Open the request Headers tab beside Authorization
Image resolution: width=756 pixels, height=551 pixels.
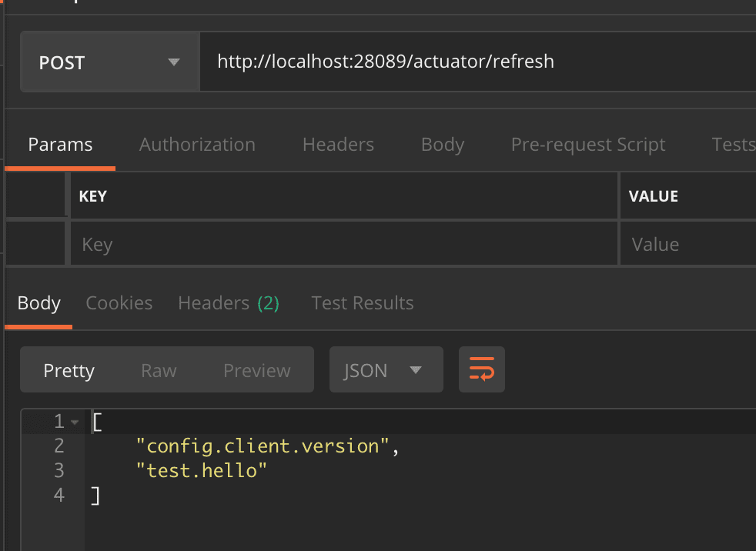(x=338, y=145)
